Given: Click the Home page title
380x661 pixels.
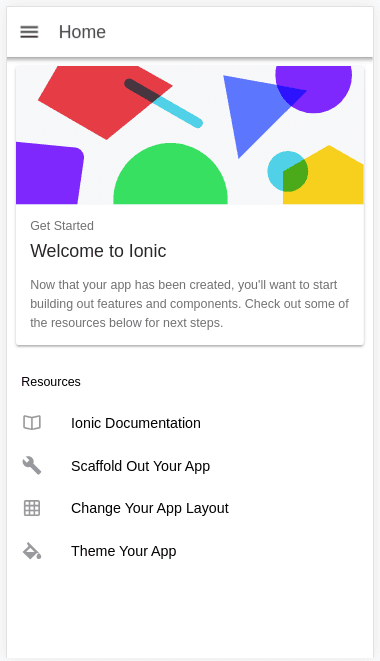Looking at the screenshot, I should [82, 32].
